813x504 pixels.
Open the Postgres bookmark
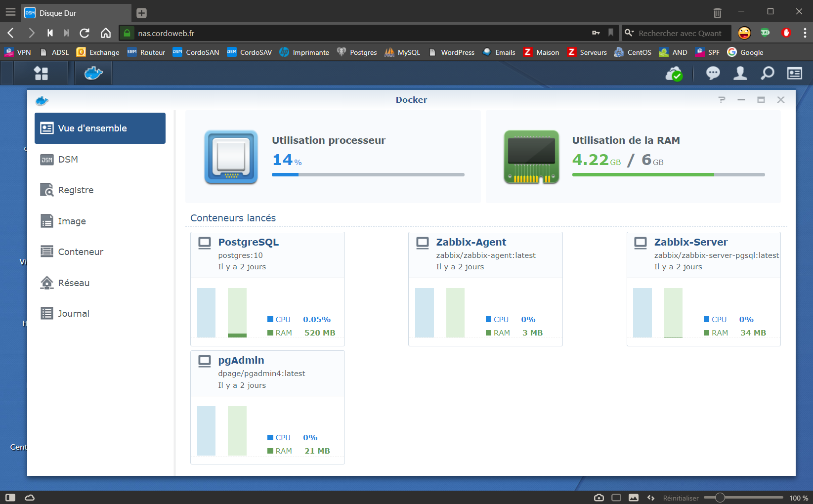357,52
